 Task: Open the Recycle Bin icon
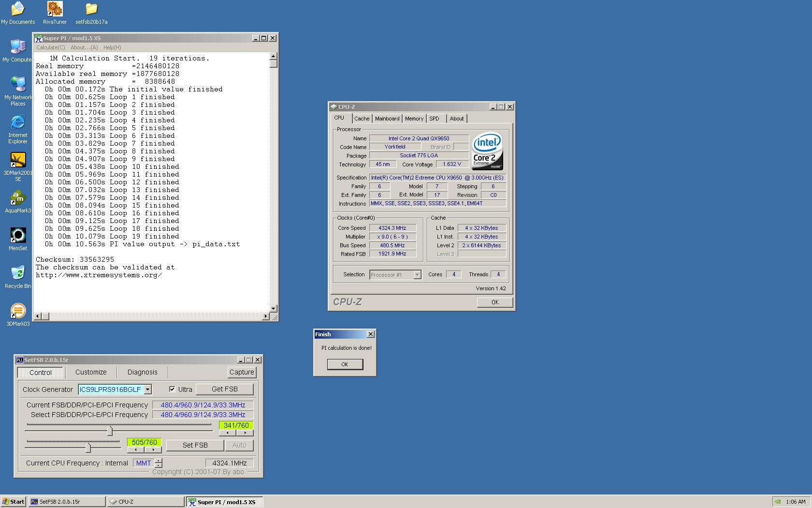click(x=18, y=277)
